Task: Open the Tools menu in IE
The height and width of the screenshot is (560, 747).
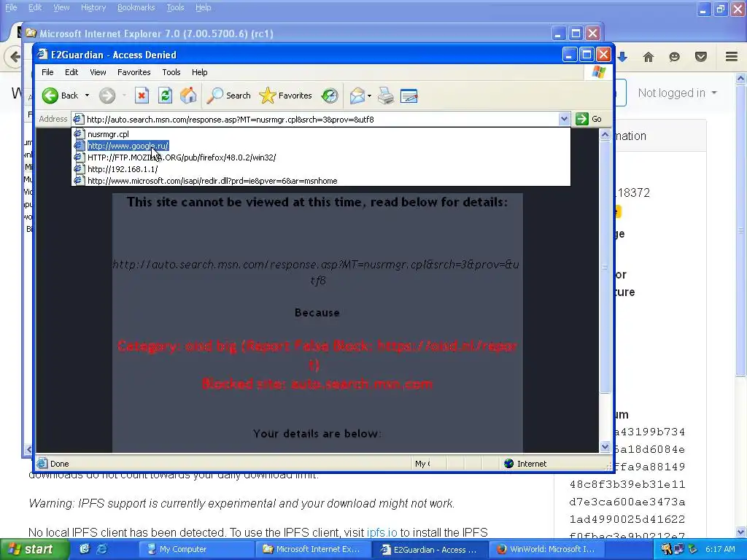Action: 171,72
